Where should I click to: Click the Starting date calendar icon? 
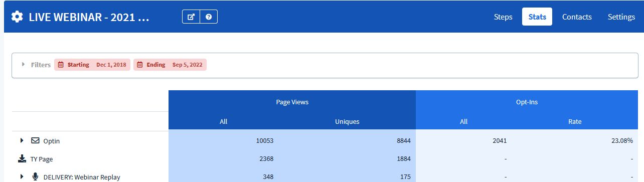point(61,65)
